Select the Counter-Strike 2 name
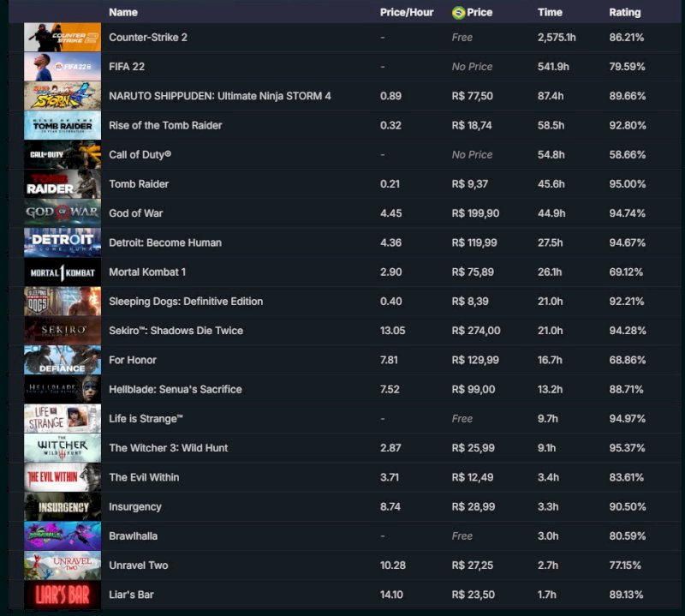Image resolution: width=685 pixels, height=616 pixels. (148, 37)
